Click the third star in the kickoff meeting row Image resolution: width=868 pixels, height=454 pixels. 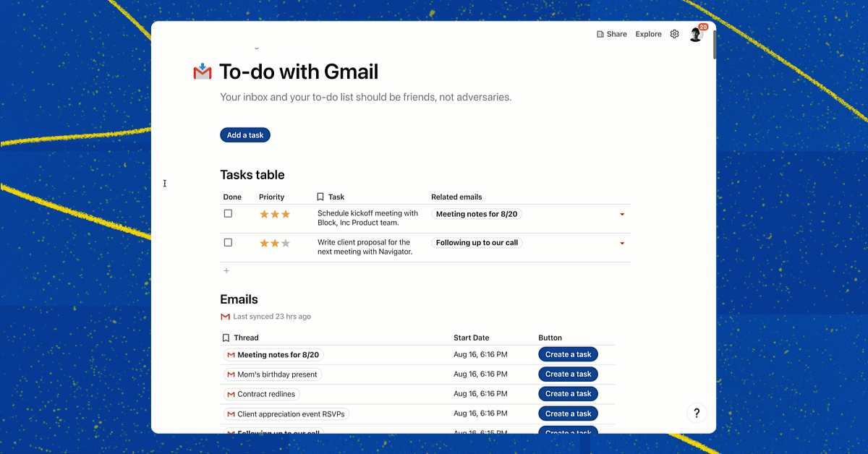coord(286,214)
